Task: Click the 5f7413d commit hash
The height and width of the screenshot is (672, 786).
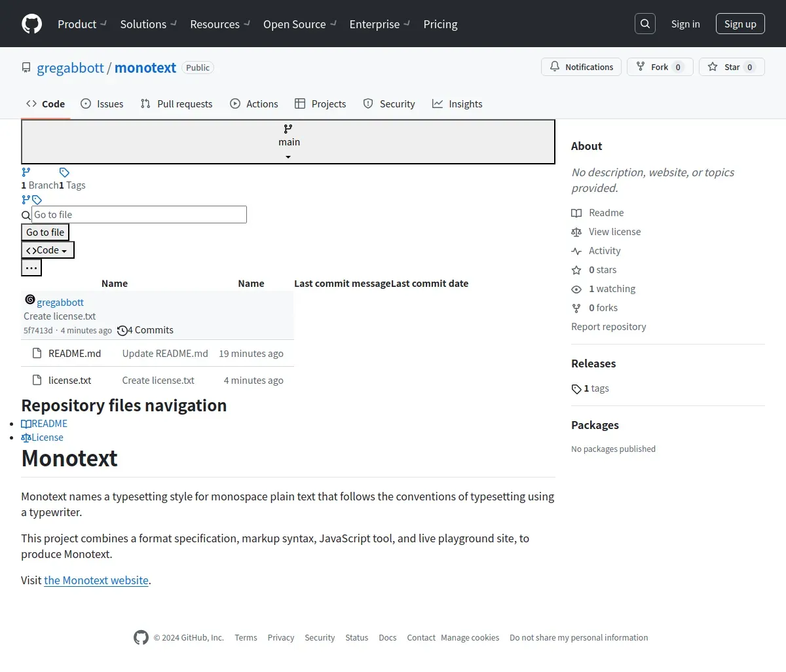Action: 38,331
